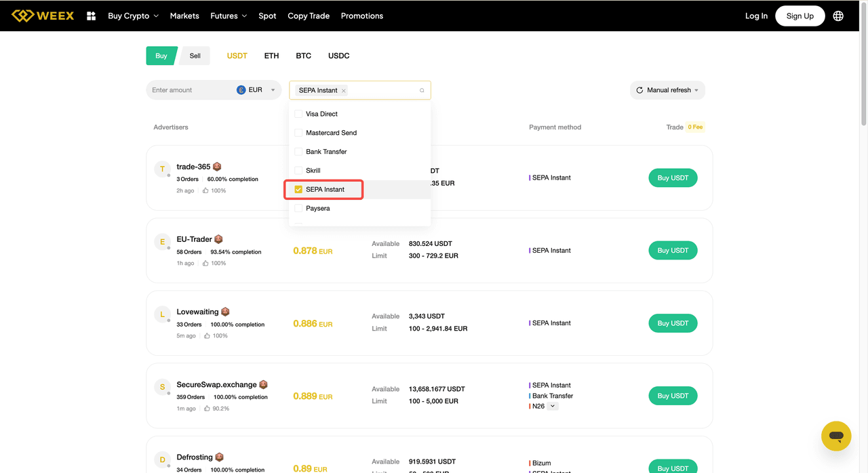868x473 pixels.
Task: Check the Visa Direct option
Action: click(x=298, y=114)
